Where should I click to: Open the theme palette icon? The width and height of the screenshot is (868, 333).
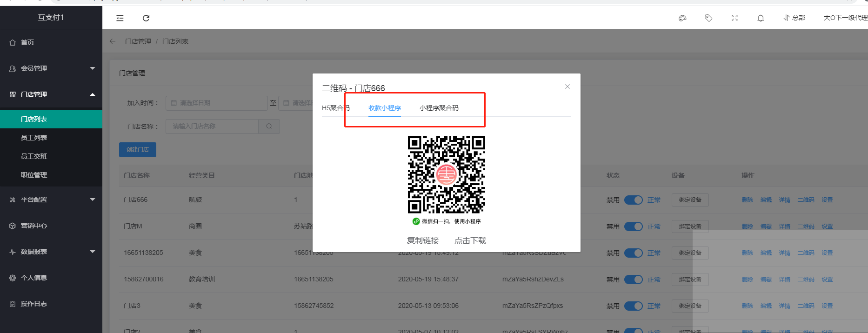[682, 18]
